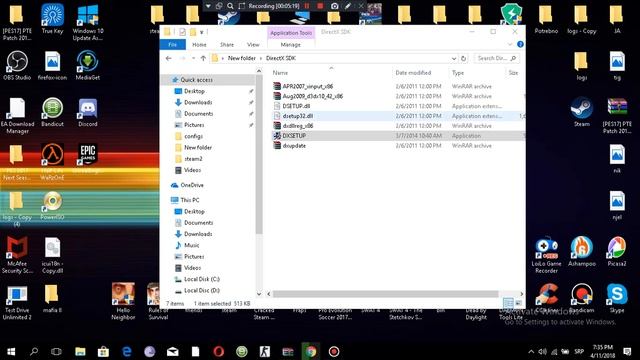Open Explorer help with the blue question icon

tap(520, 44)
